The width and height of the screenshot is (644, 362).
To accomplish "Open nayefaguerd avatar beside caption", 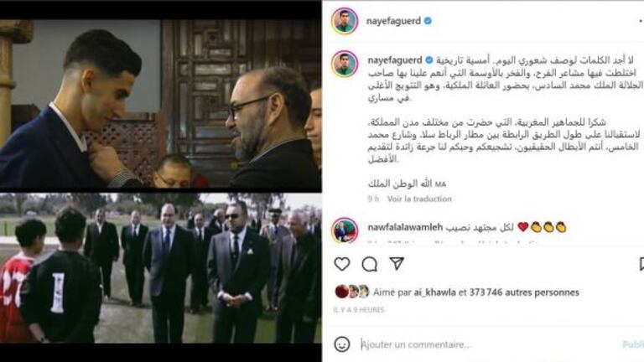I will pos(345,64).
